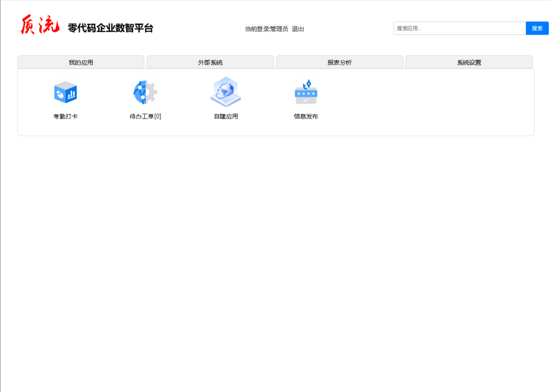
Task: Click the 退出 logout link
Action: tap(298, 29)
